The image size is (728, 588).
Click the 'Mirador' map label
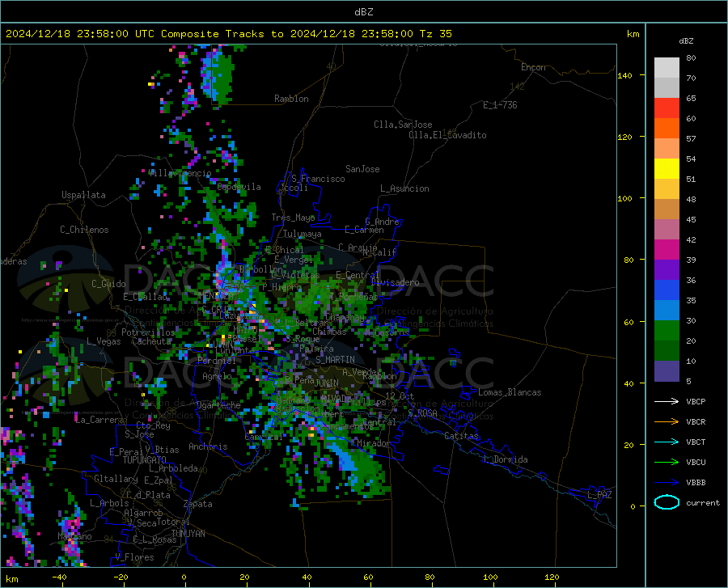(373, 443)
